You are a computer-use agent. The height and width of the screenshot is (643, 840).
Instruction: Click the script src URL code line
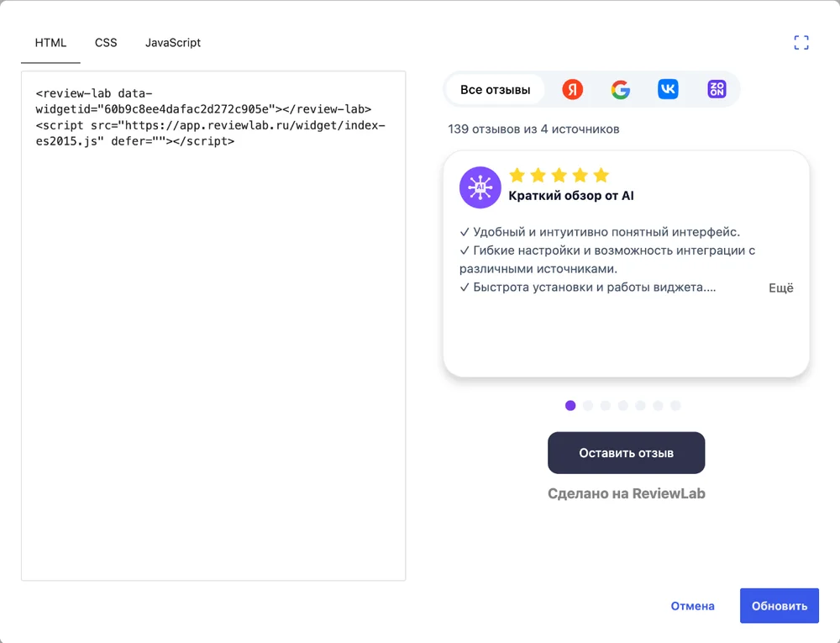211,134
